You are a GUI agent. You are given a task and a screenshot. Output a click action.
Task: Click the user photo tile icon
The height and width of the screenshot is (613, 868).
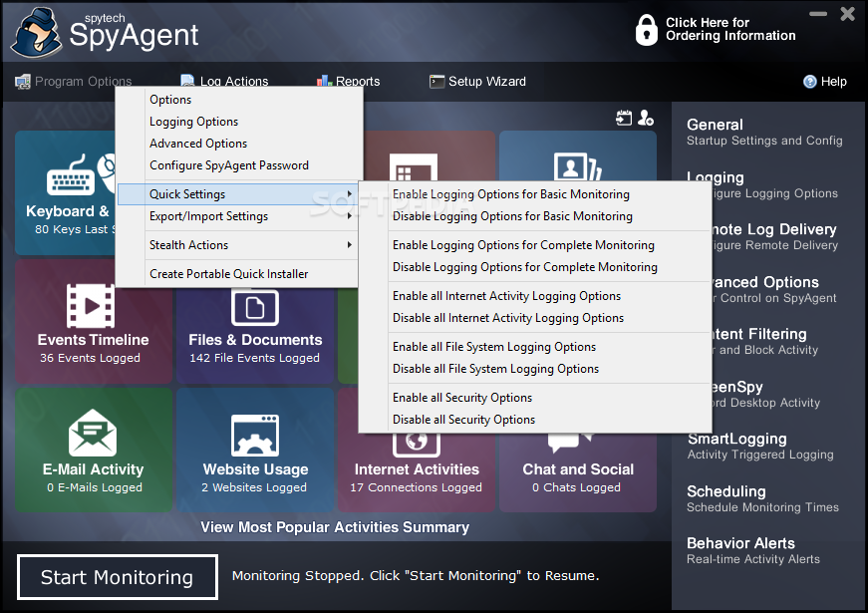click(x=578, y=166)
